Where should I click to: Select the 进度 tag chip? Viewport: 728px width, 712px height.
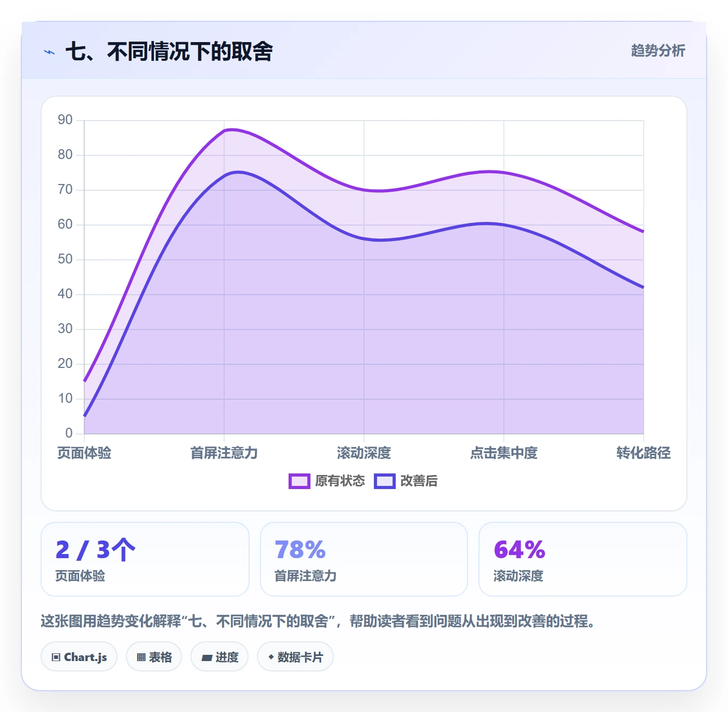point(219,657)
